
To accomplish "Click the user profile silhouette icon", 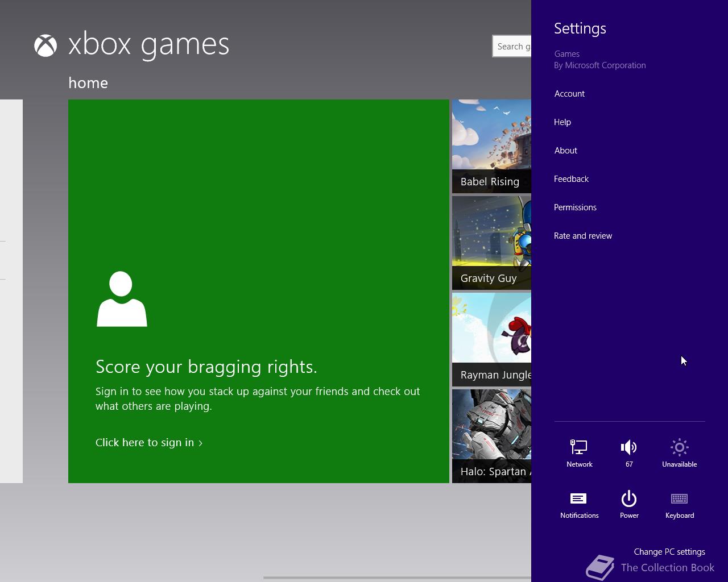I will click(122, 299).
